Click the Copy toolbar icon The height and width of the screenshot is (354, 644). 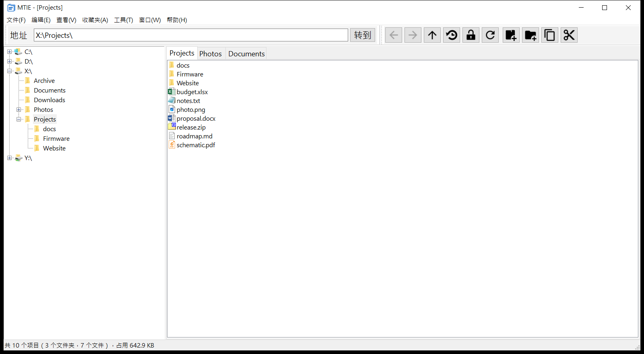(550, 35)
